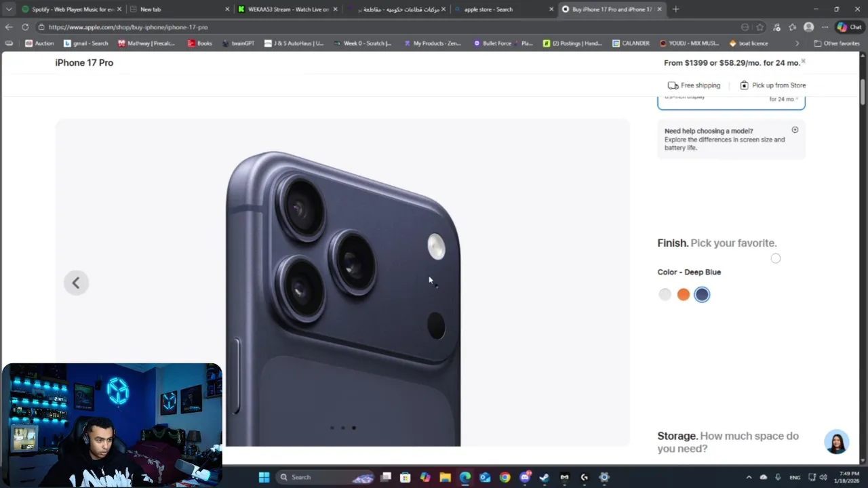The image size is (868, 488).
Task: Open the Copilot app in the taskbar
Action: tap(425, 477)
